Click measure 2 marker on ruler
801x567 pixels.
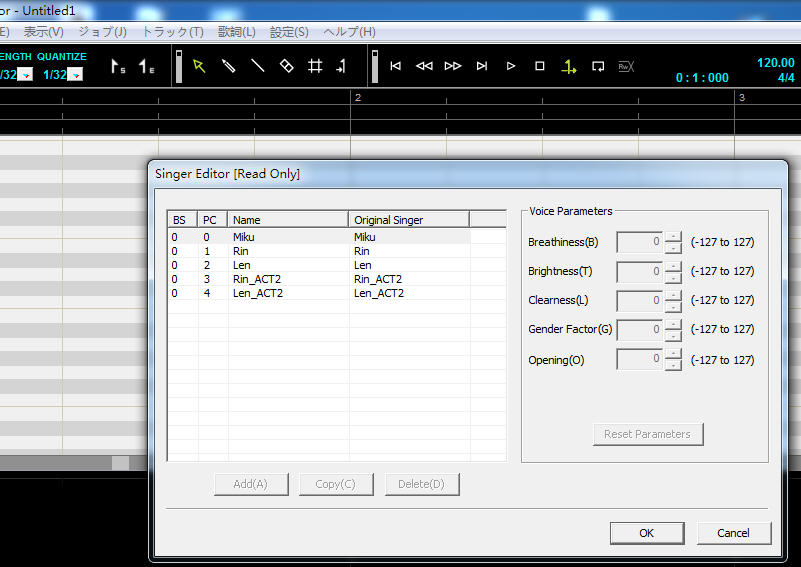pos(358,98)
